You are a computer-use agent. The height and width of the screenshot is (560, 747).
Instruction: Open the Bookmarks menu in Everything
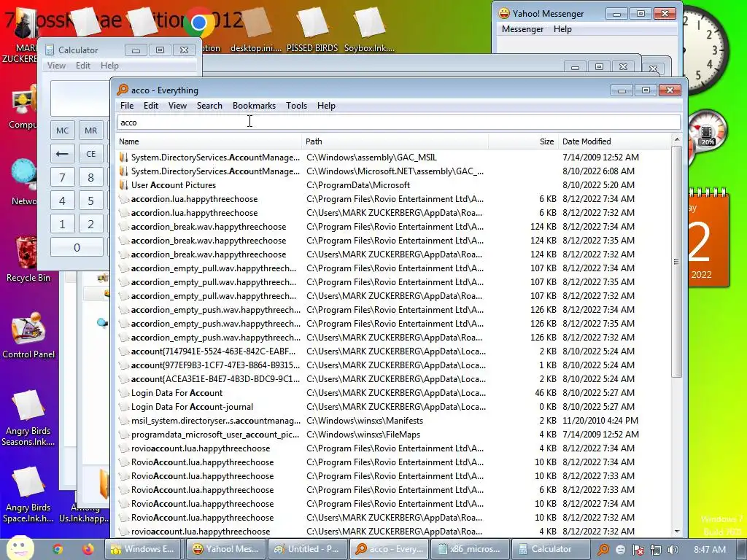click(x=254, y=106)
